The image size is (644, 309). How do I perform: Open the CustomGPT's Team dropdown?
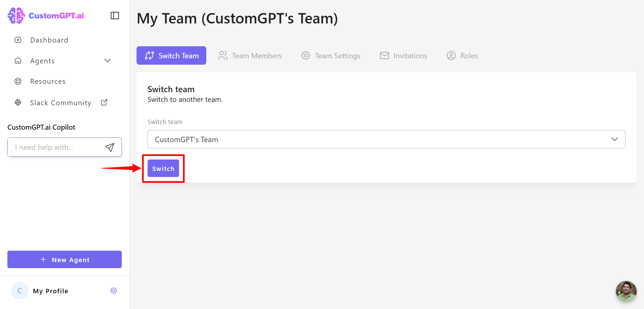(386, 139)
